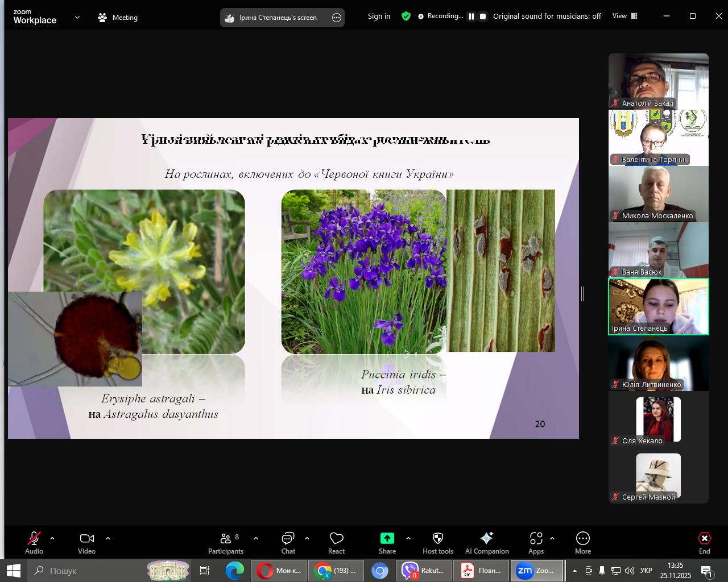The width and height of the screenshot is (728, 582).
Task: Click the Sign in link
Action: pos(379,16)
